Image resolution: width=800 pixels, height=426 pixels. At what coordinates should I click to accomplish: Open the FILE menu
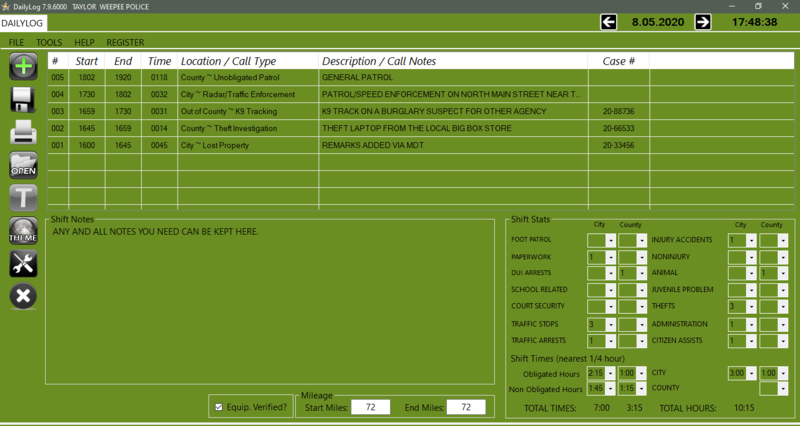[16, 42]
